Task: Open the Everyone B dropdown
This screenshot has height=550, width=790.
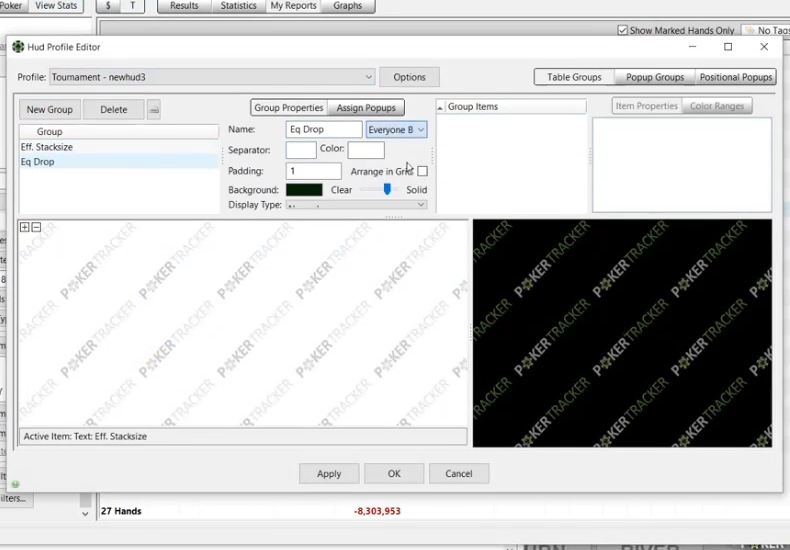Action: (397, 129)
